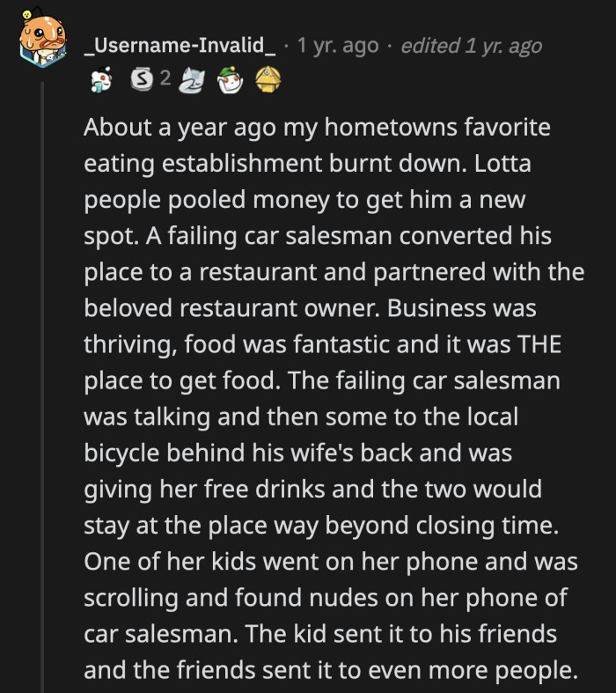Select the gray wolf award icon

coord(192,82)
